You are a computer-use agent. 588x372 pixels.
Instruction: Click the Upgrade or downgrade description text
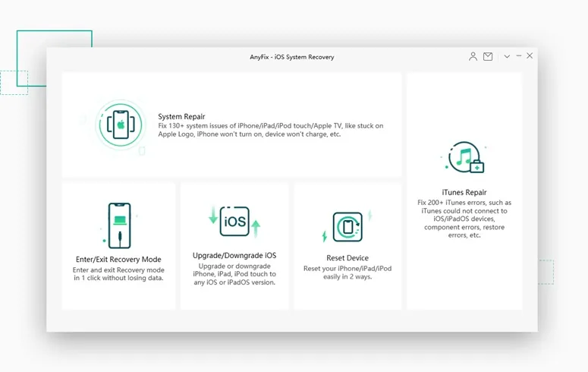(234, 274)
